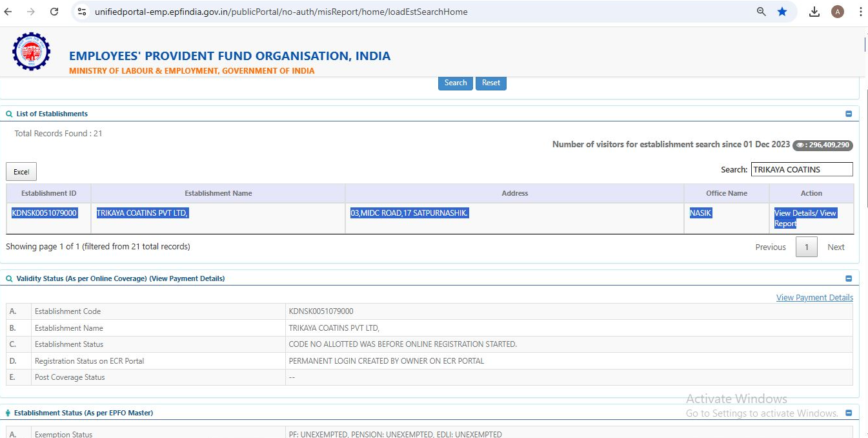This screenshot has height=438, width=868.
Task: Go to Next page of results
Action: (836, 247)
